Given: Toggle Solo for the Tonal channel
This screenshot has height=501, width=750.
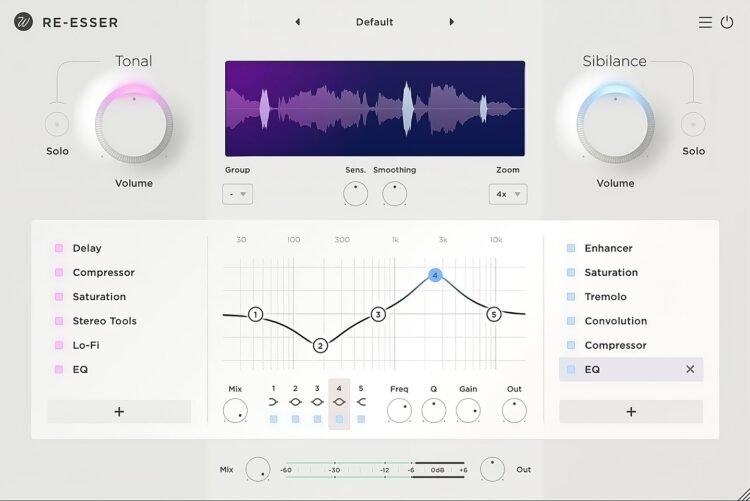Looking at the screenshot, I should (x=57, y=124).
